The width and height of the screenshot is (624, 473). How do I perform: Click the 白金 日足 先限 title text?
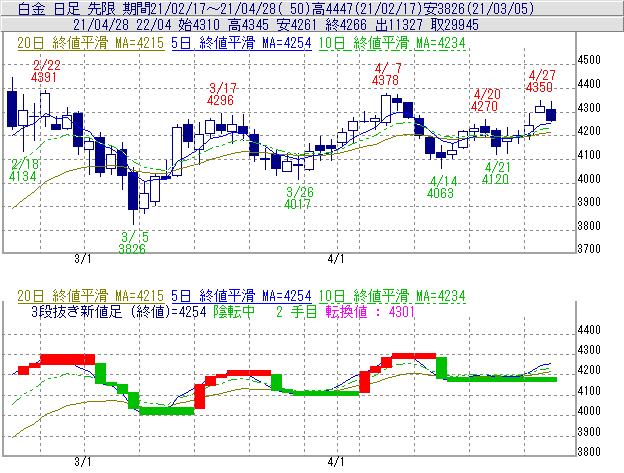click(x=66, y=8)
